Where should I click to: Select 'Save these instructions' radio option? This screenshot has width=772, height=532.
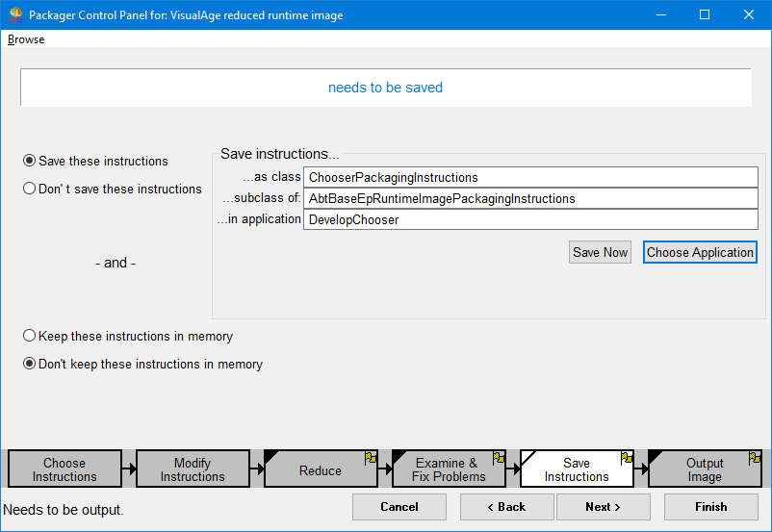point(30,161)
